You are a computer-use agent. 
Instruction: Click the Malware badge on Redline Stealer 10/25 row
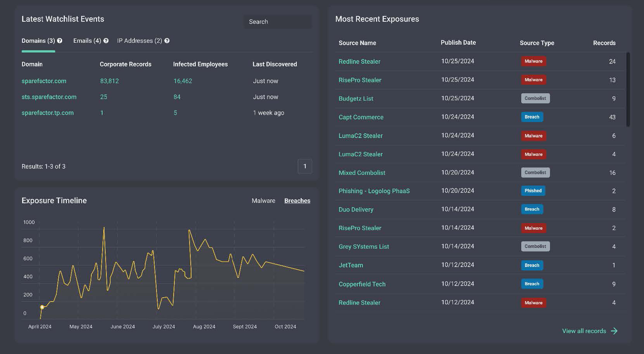(x=533, y=61)
